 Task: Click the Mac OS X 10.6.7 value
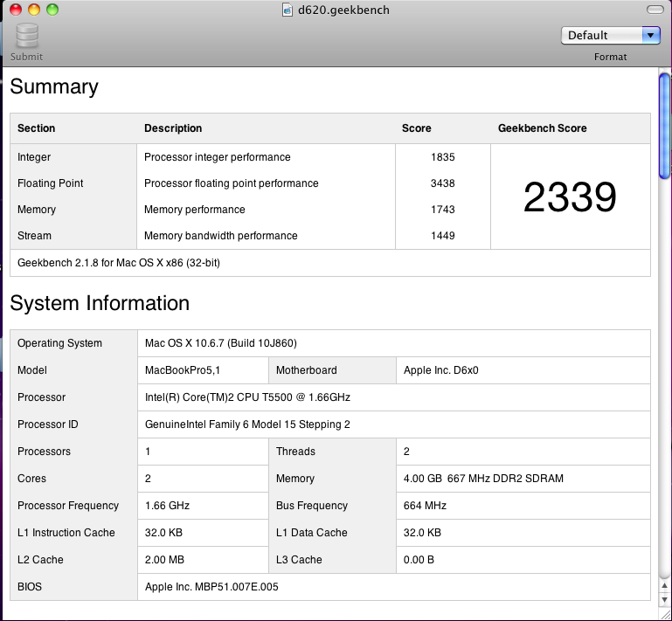221,343
